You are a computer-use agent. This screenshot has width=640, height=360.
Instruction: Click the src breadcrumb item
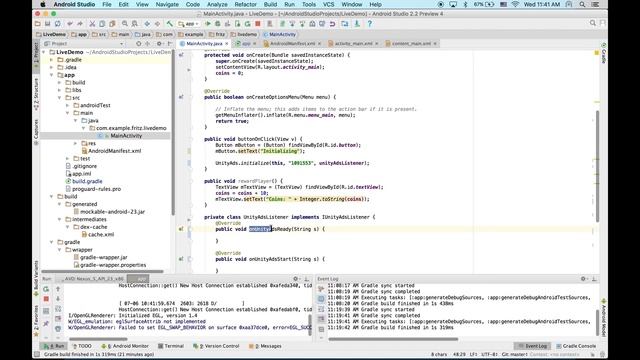click(99, 34)
